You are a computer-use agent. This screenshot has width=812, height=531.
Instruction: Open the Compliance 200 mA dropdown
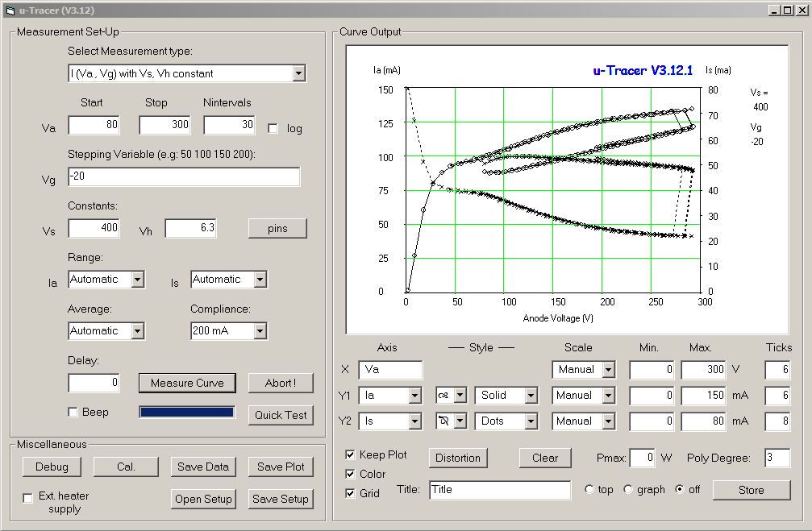[x=260, y=330]
